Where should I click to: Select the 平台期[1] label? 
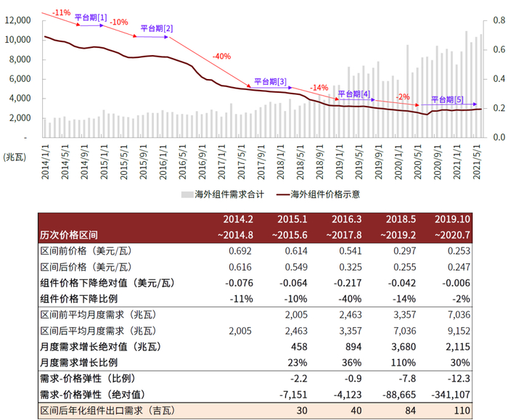click(x=91, y=17)
